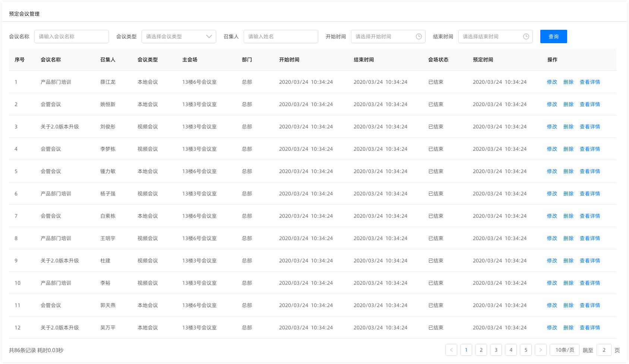Focus the meeting name input field
Image resolution: width=629 pixels, height=364 pixels.
coord(72,36)
